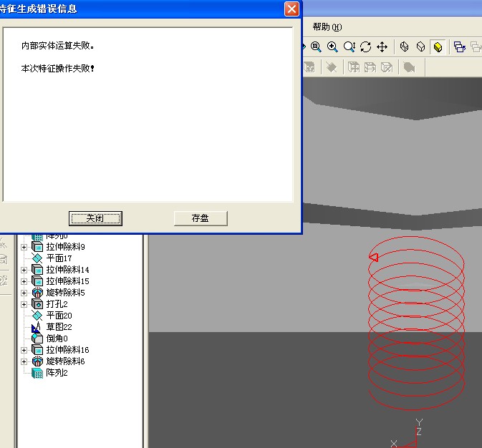Screen dimensions: 482x448
Task: Click the 关闭 button in error dialog
Action: (95, 218)
